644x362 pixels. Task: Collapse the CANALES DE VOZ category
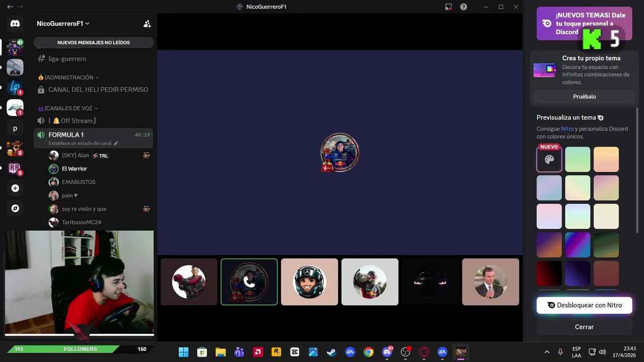click(x=68, y=108)
